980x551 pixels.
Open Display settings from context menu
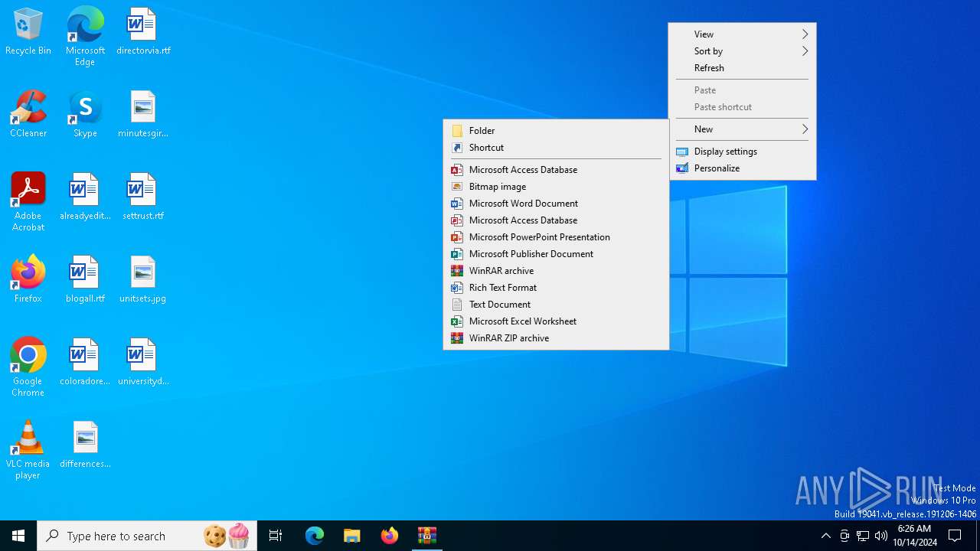(742, 152)
